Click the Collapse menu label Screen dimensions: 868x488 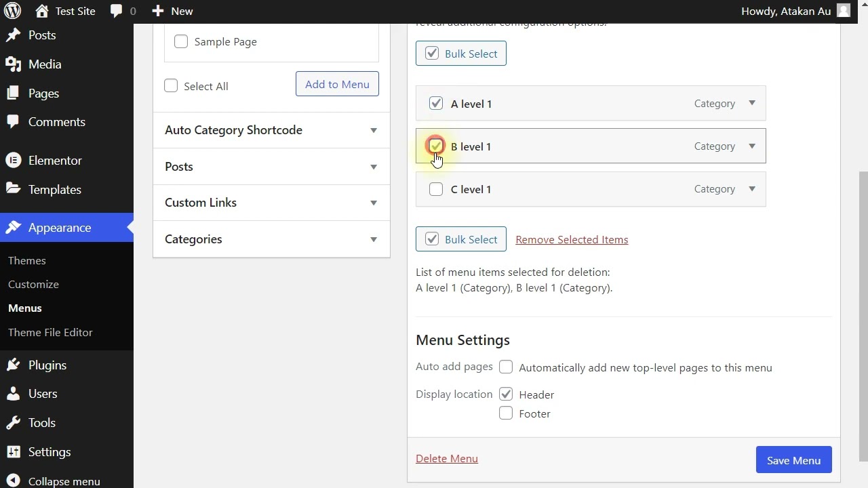pyautogui.click(x=64, y=481)
